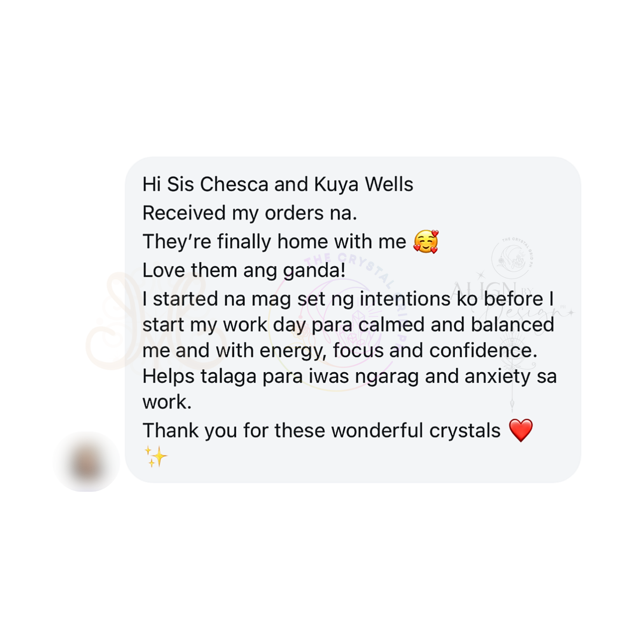Click the "Received my orders na." line

(250, 213)
